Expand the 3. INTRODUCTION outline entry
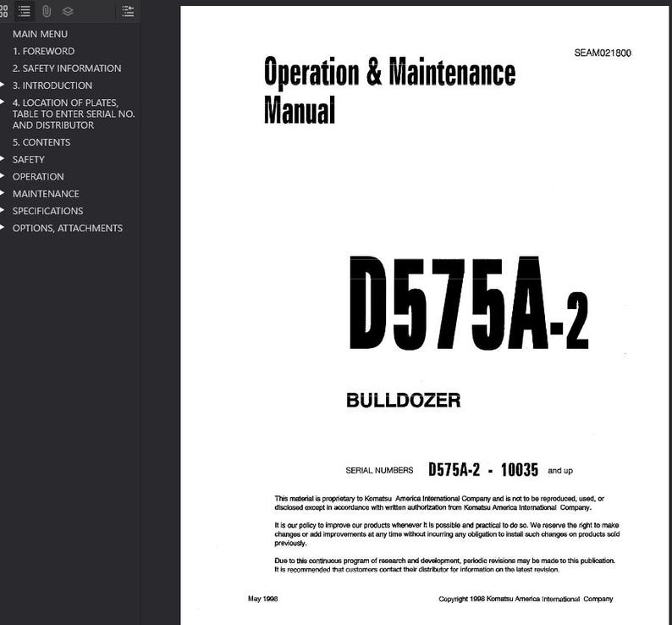Image resolution: width=672 pixels, height=625 pixels. pos(3,85)
